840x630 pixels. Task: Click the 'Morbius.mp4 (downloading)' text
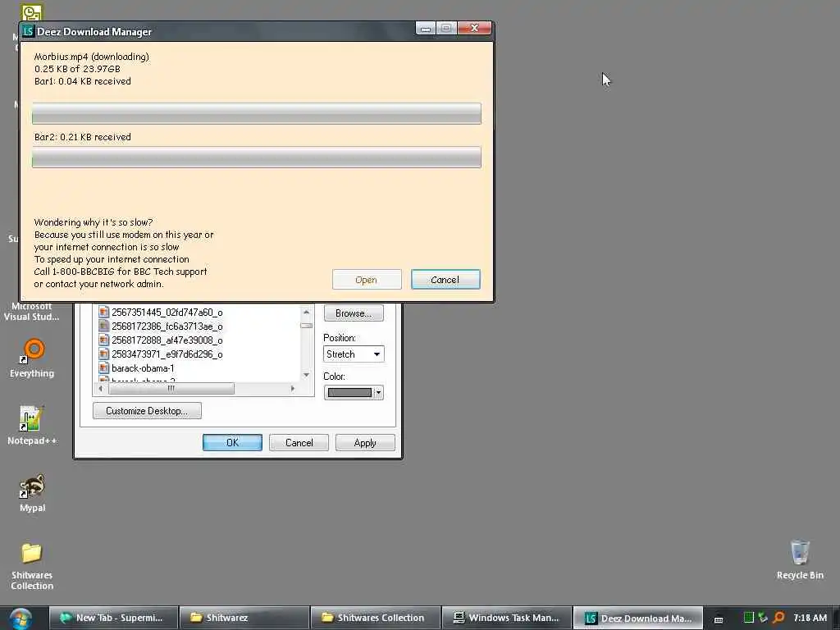coord(92,57)
